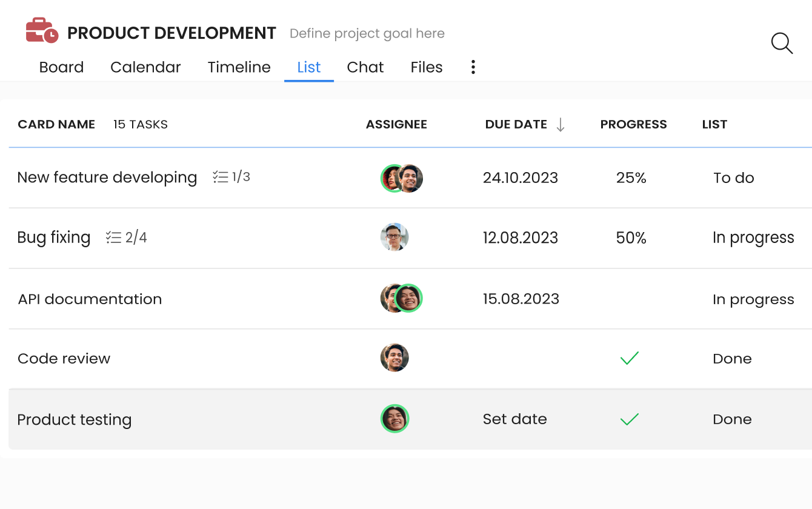This screenshot has width=812, height=509.
Task: Open the three-dot more tabs menu
Action: click(473, 67)
